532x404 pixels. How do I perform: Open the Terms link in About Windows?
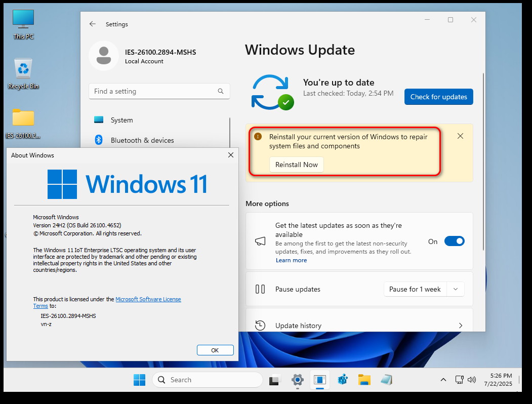tap(40, 306)
